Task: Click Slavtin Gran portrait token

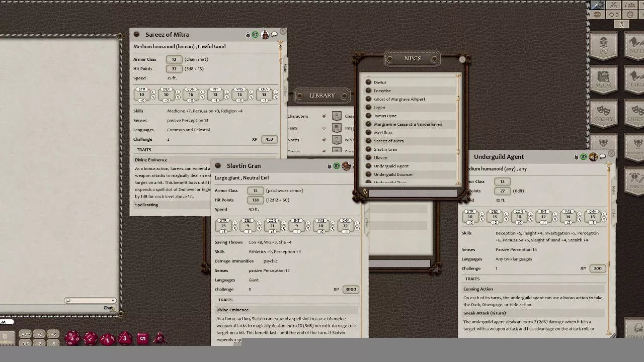Action: 346,166
